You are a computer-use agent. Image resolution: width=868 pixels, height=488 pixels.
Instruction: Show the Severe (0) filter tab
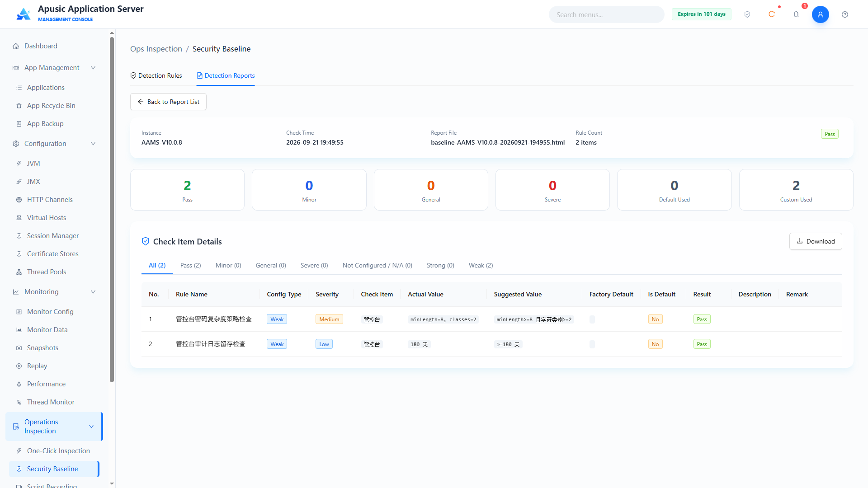click(x=314, y=265)
